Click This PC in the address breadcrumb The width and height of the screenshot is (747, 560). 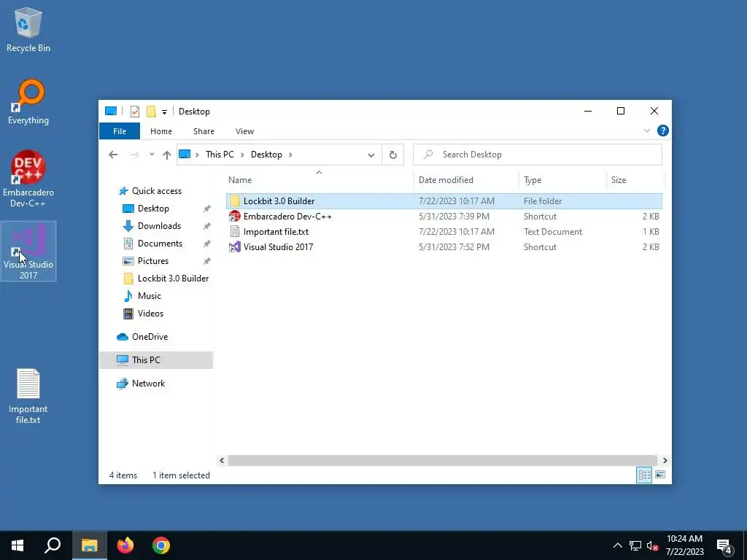220,155
